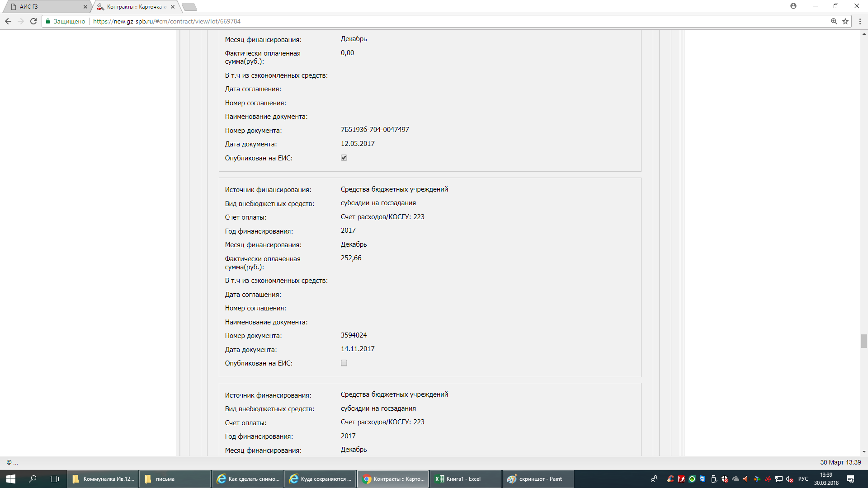Open the CCleaner tray icon

click(670, 479)
